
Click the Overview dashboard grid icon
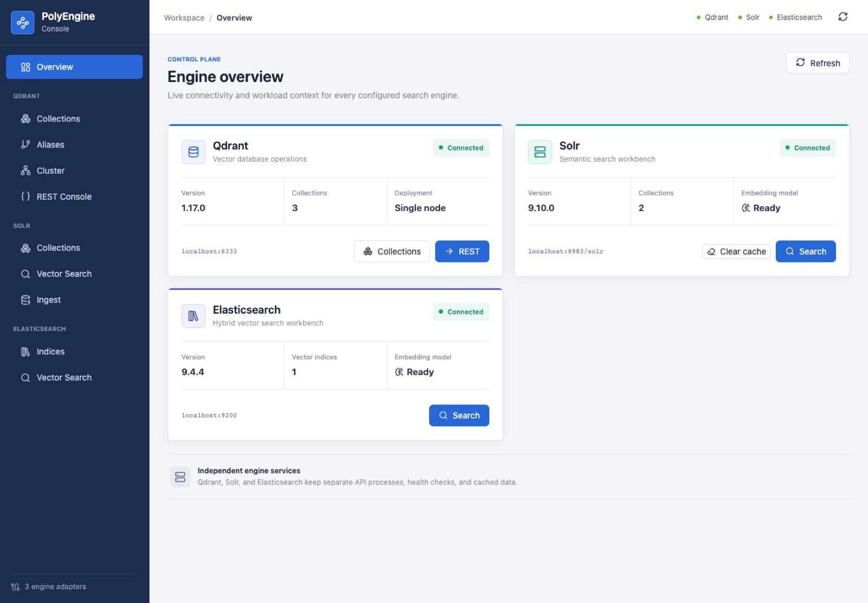tap(25, 67)
